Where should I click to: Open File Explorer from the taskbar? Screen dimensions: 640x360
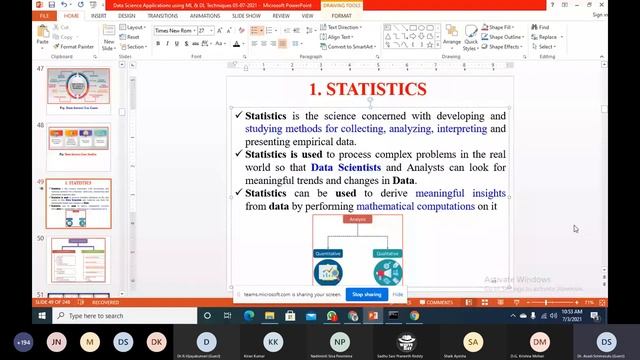click(x=269, y=316)
